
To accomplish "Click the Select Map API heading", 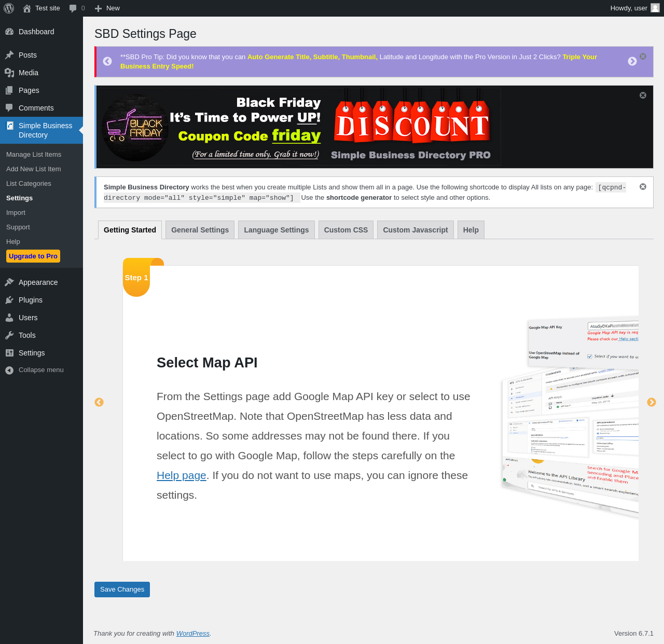I will 207,363.
